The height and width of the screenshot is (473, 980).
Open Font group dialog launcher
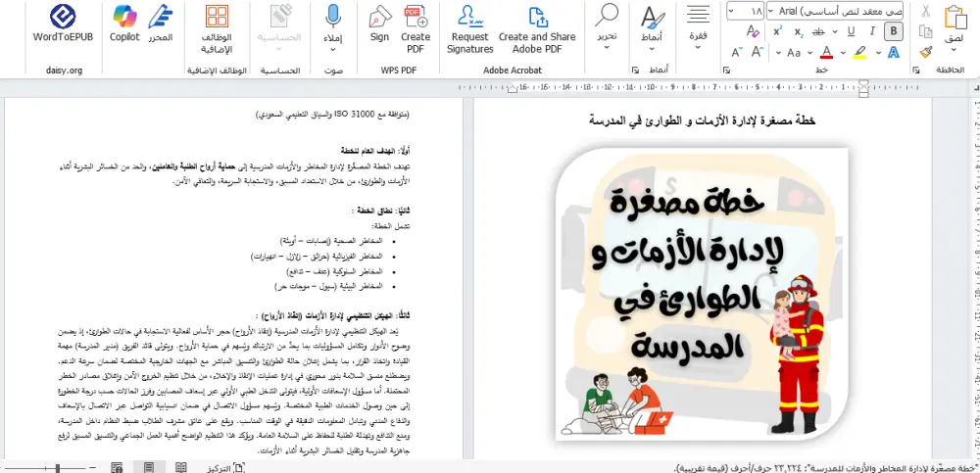(727, 70)
